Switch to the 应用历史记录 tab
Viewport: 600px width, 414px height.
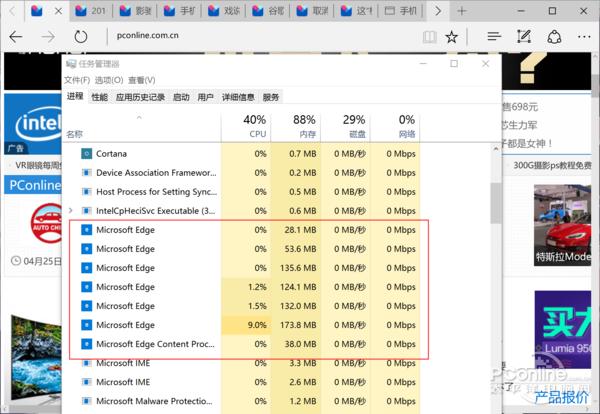click(140, 97)
